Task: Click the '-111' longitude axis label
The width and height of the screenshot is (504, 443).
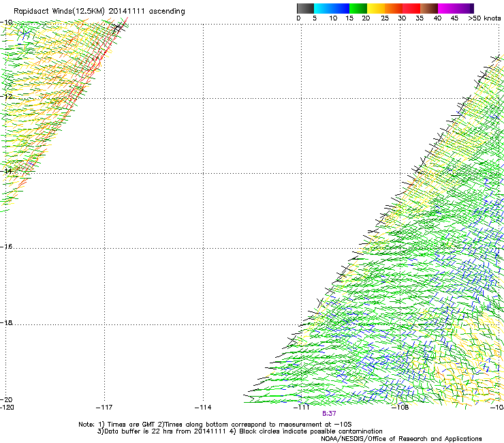Action: coord(302,408)
